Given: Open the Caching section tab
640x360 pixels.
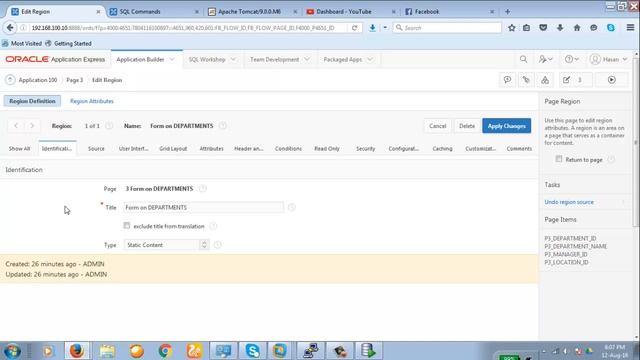Looking at the screenshot, I should (442, 149).
